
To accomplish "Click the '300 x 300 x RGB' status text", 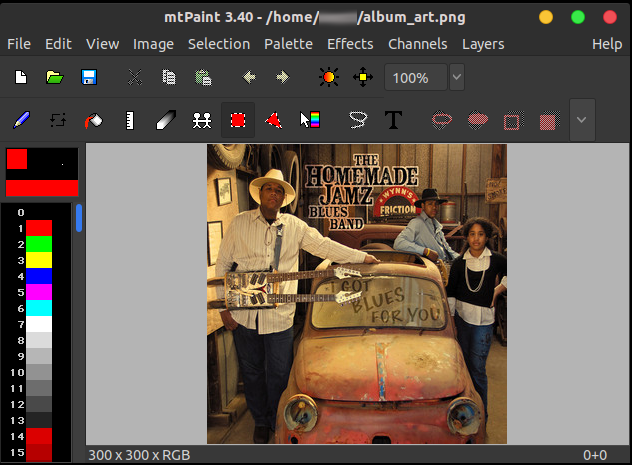I will coord(139,455).
